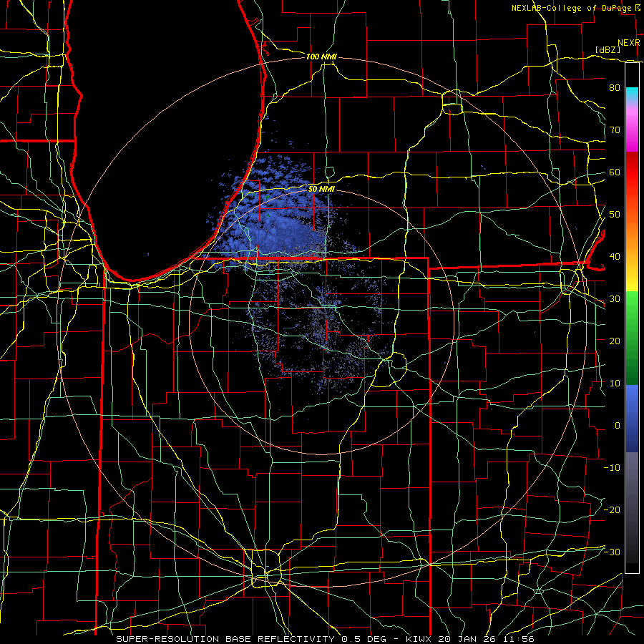Click the "[dBZ]" unit label
This screenshot has width=644, height=644.
click(608, 49)
